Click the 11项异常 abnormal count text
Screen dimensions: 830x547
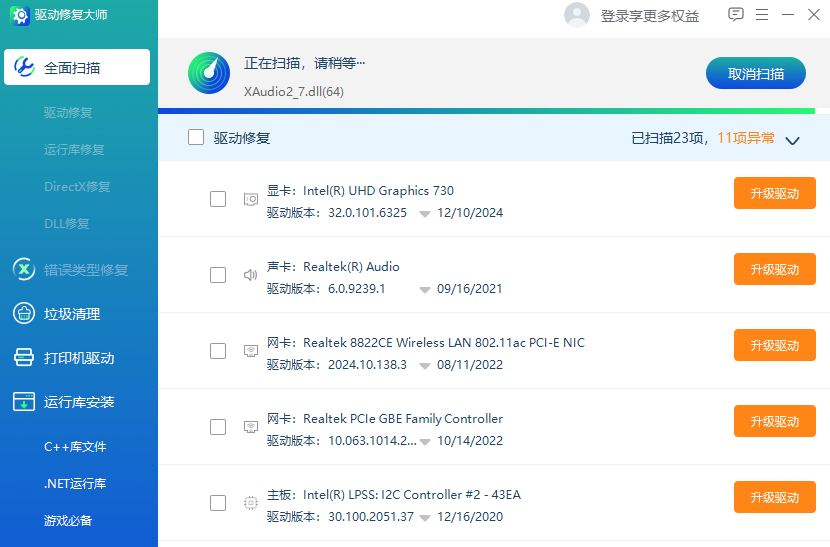(x=746, y=138)
